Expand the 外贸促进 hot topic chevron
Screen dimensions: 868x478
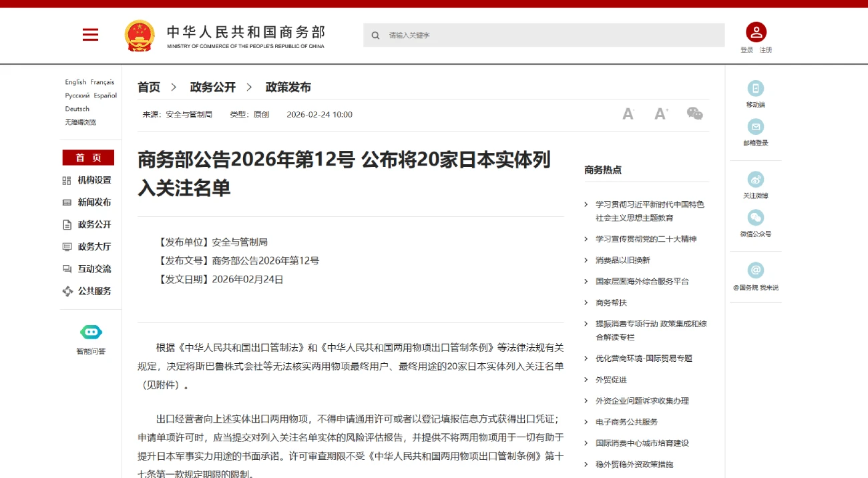[586, 380]
